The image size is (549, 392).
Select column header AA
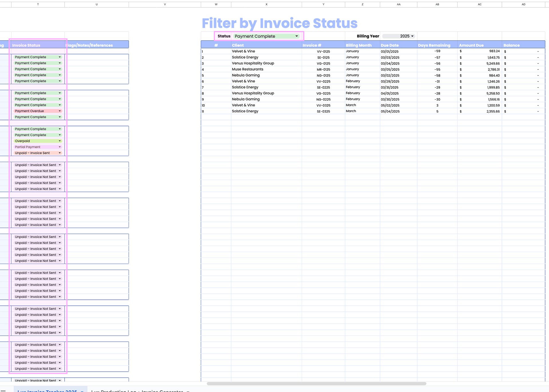pyautogui.click(x=398, y=4)
